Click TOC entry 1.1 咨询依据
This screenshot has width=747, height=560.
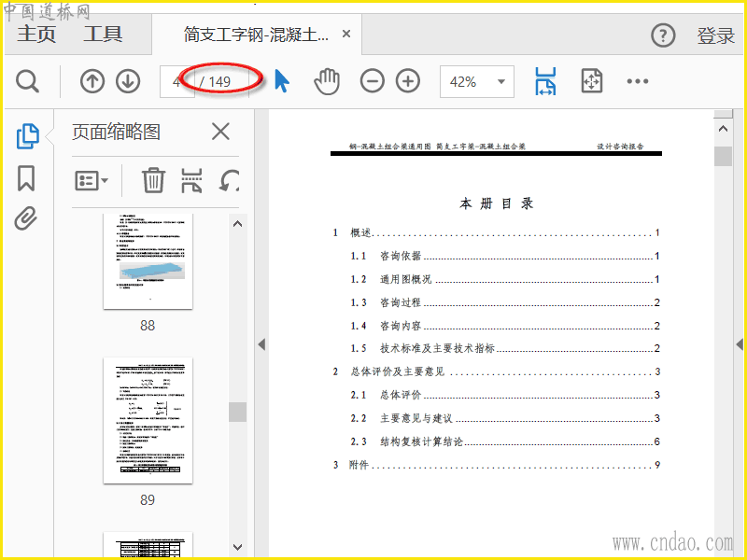point(505,256)
